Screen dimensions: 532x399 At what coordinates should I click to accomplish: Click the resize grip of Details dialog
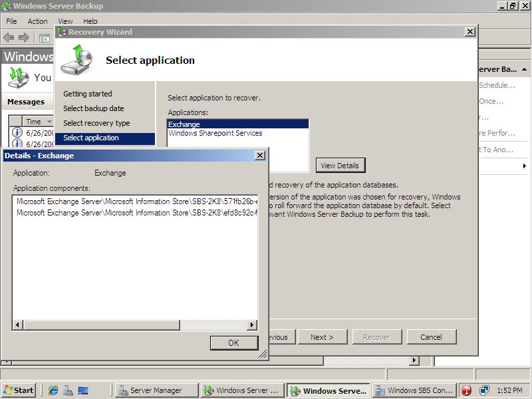pyautogui.click(x=263, y=354)
